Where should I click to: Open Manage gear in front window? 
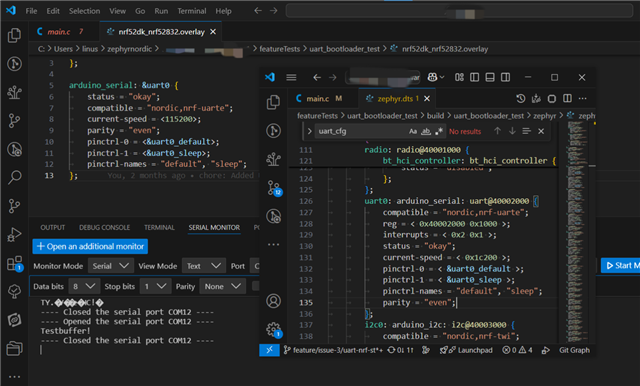pyautogui.click(x=273, y=329)
